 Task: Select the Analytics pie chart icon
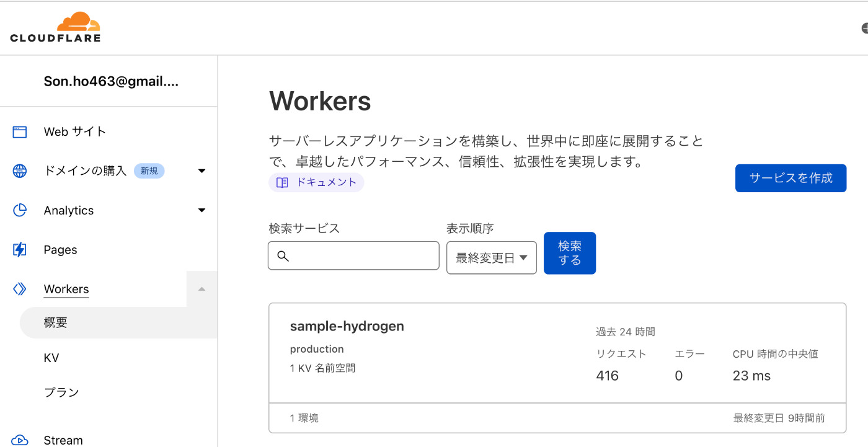pyautogui.click(x=20, y=210)
